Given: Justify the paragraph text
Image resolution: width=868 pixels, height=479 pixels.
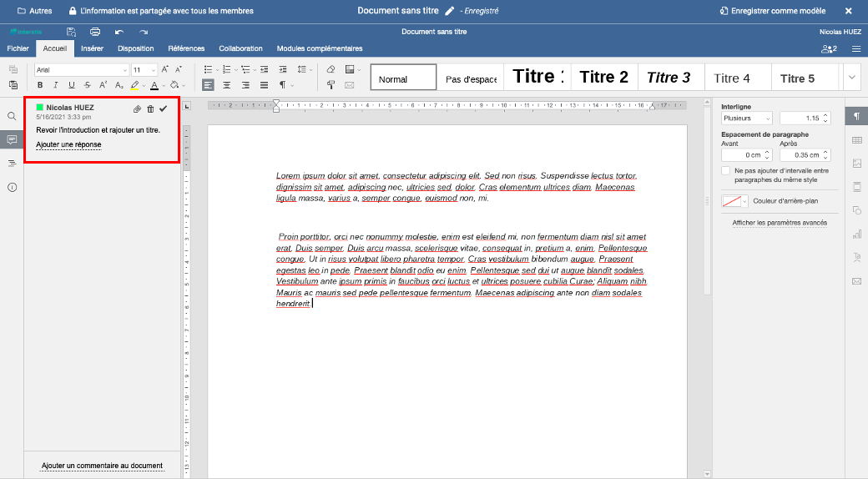Looking at the screenshot, I should click(264, 85).
